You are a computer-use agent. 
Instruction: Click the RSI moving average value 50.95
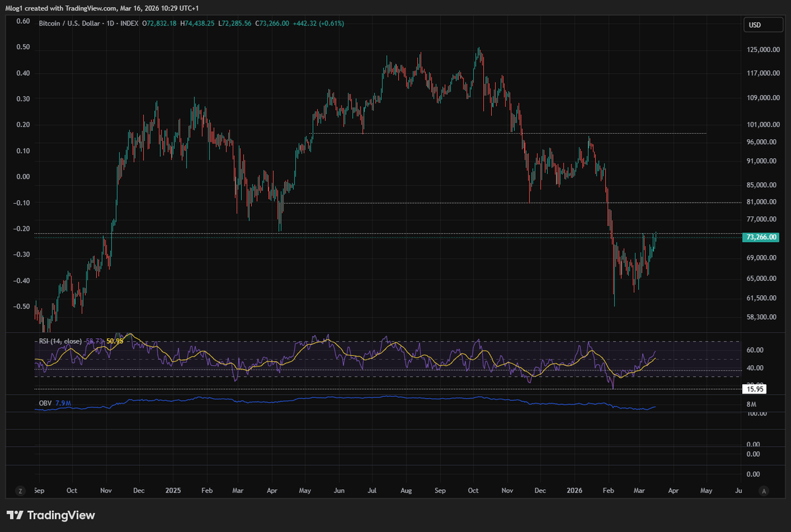click(x=115, y=341)
